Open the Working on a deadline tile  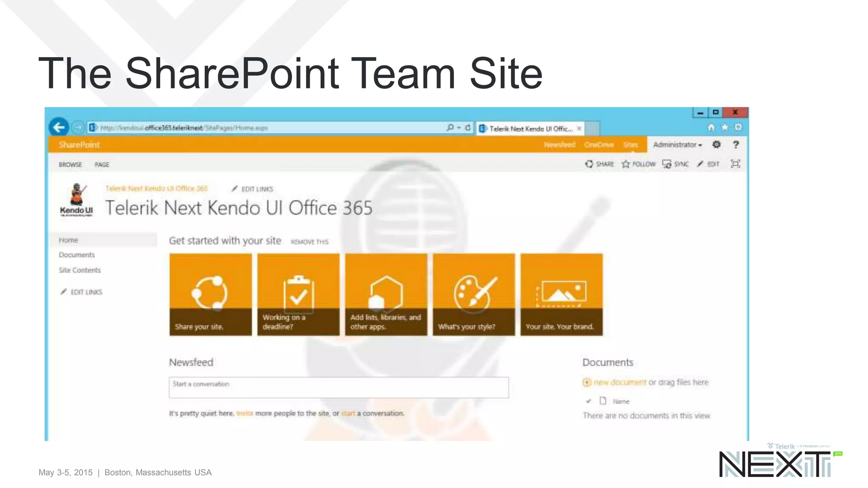[x=298, y=295]
